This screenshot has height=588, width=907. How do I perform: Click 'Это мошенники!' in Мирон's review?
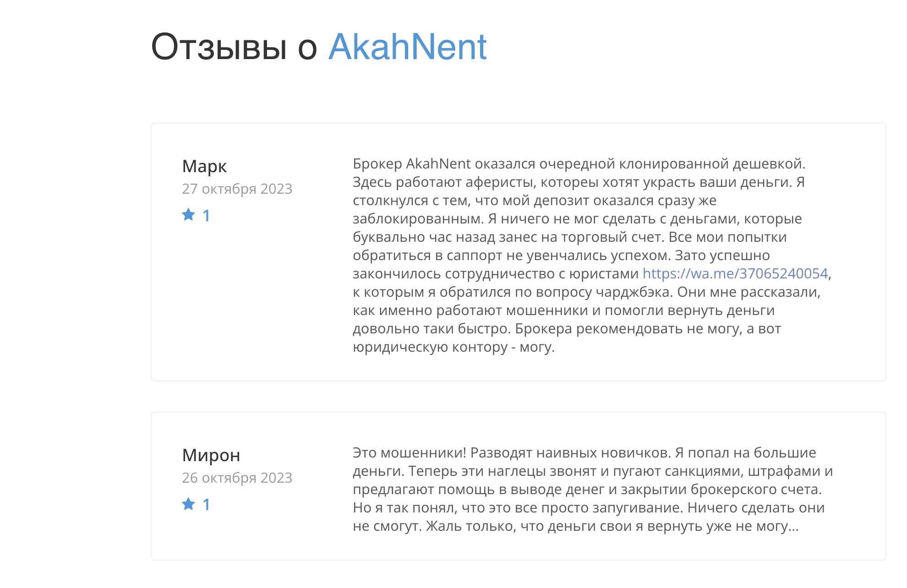tap(410, 452)
